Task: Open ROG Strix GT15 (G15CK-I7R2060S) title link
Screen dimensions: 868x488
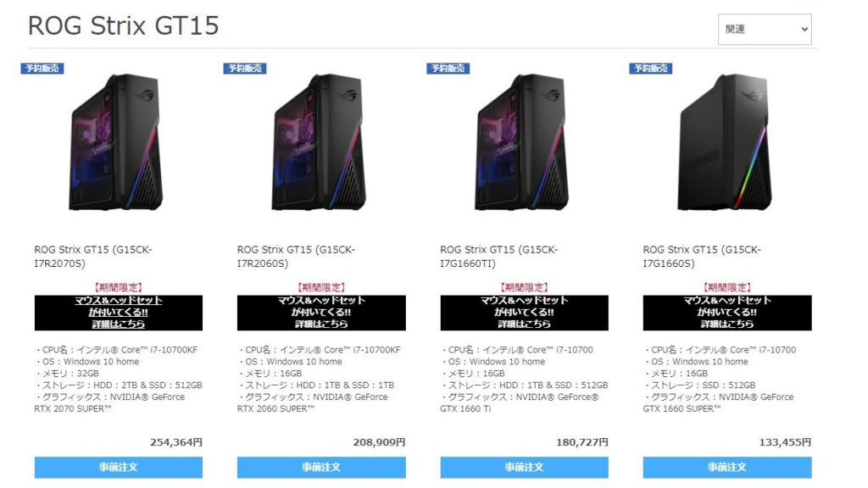Action: 296,257
